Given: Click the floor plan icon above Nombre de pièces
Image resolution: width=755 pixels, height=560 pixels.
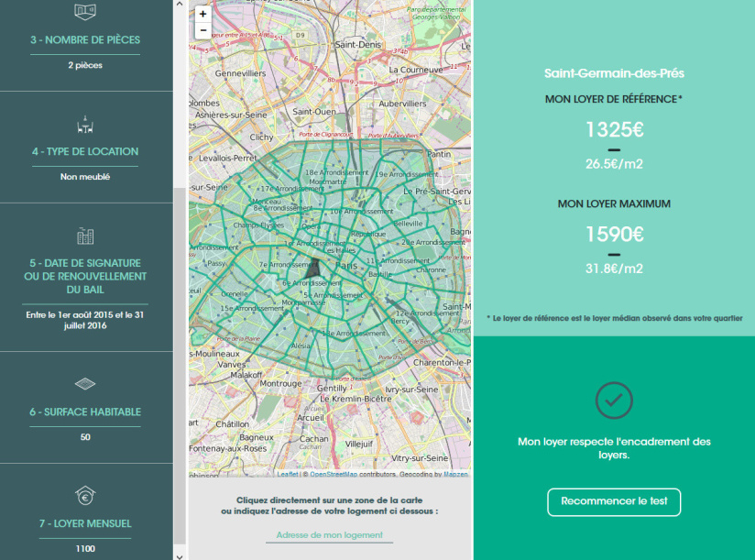Looking at the screenshot, I should click(85, 12).
